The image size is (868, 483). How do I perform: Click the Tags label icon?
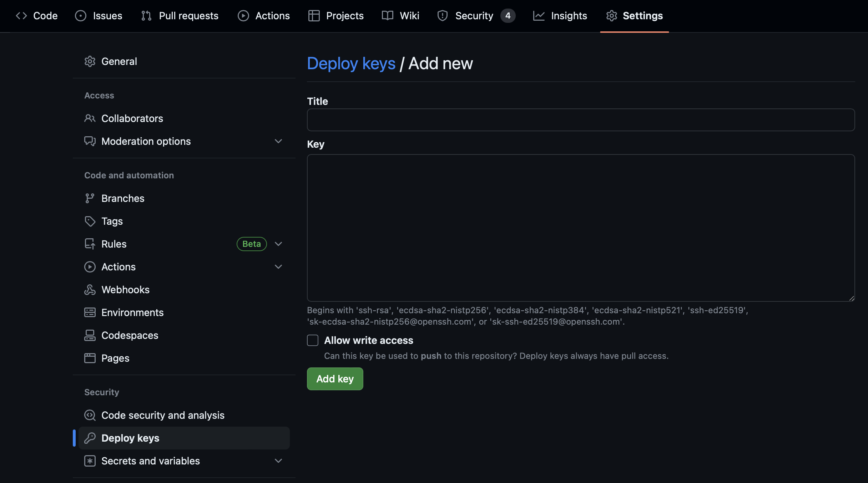point(90,221)
